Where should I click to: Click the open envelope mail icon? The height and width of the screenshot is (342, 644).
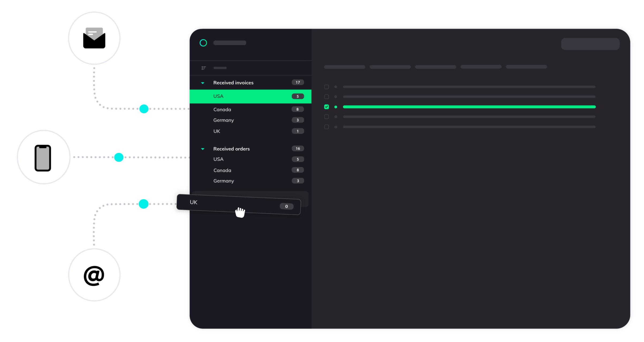click(x=94, y=38)
